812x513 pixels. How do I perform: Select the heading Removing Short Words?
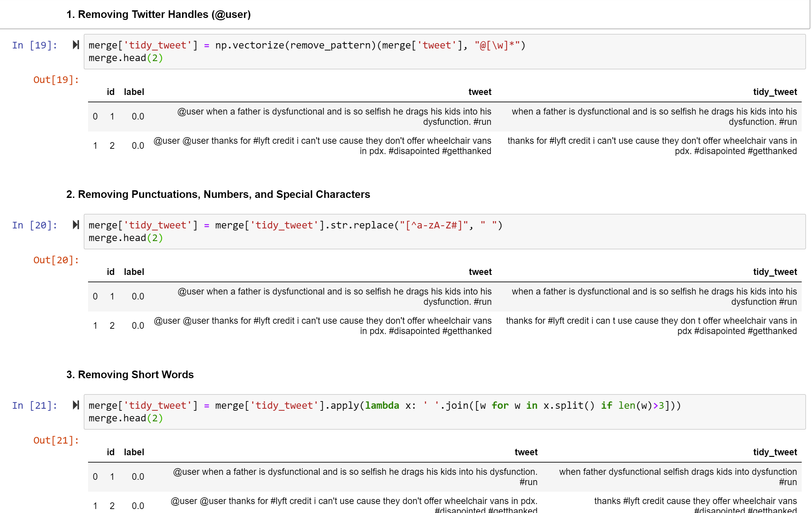pos(130,374)
